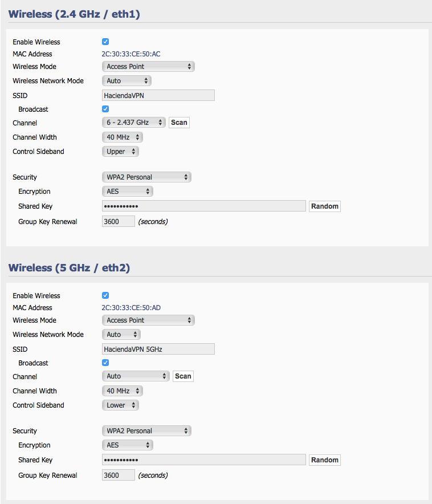Screen dimensions: 432x504
Task: Click Scan button next to 2.4 GHz channel
Action: [x=179, y=123]
